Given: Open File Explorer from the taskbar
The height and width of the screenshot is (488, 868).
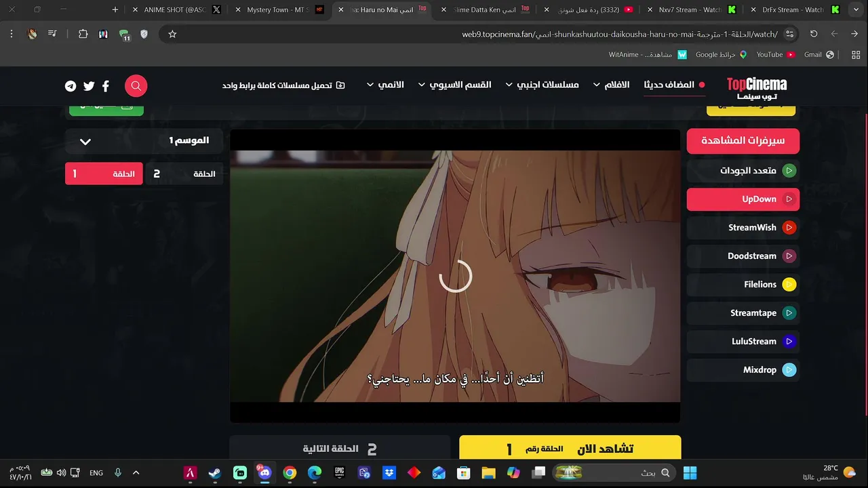Looking at the screenshot, I should pyautogui.click(x=488, y=472).
